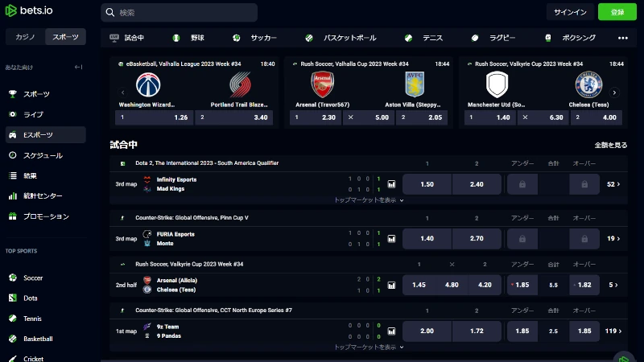Open the スケジュール clock icon
Image resolution: width=644 pixels, height=362 pixels.
(x=13, y=155)
